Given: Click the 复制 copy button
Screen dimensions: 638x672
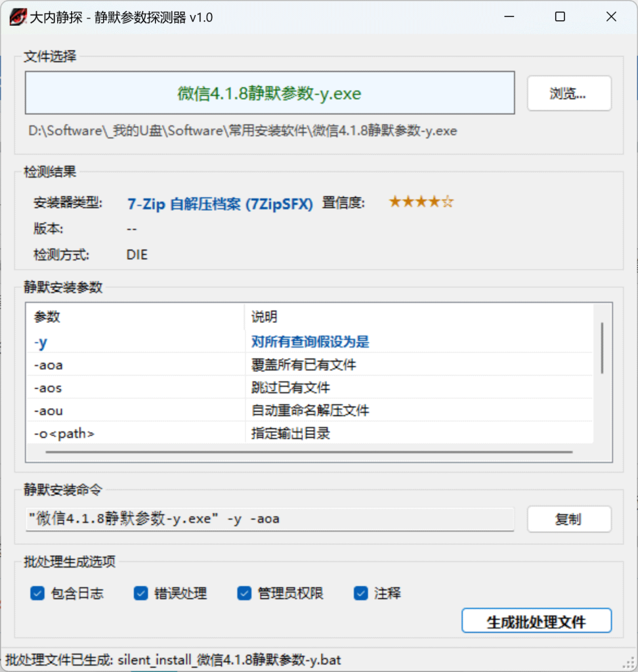Looking at the screenshot, I should (x=569, y=520).
